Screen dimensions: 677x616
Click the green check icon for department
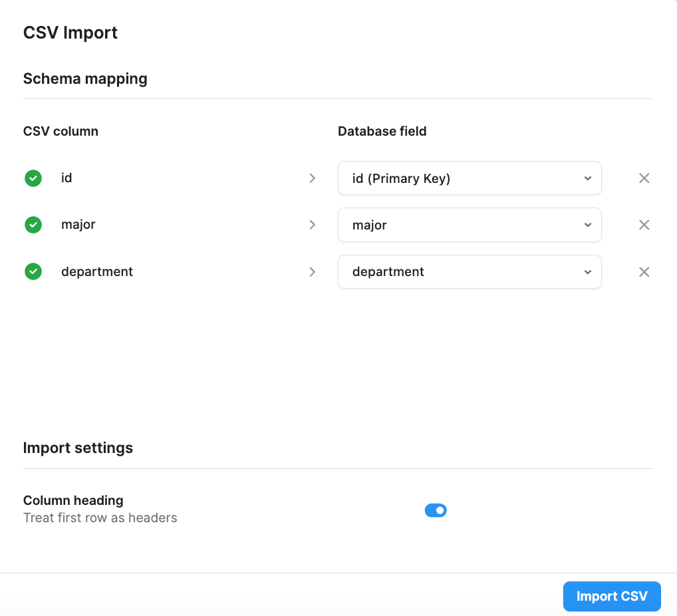(33, 271)
